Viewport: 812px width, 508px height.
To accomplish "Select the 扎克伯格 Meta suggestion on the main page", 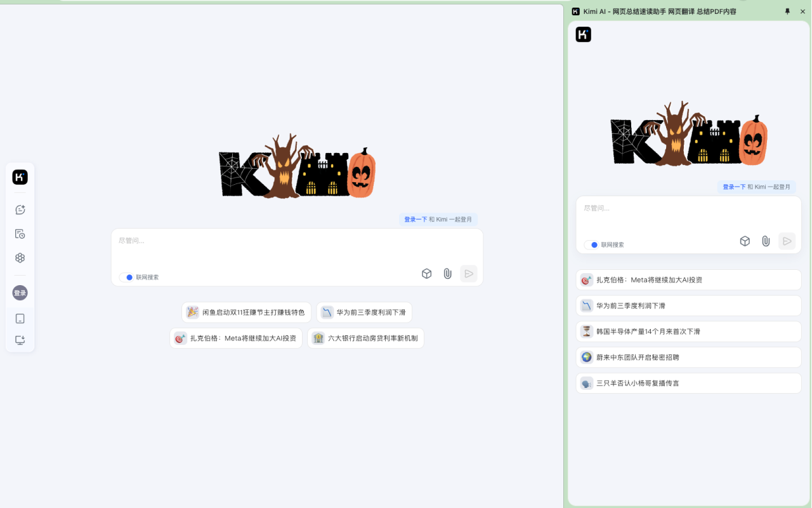I will (236, 338).
